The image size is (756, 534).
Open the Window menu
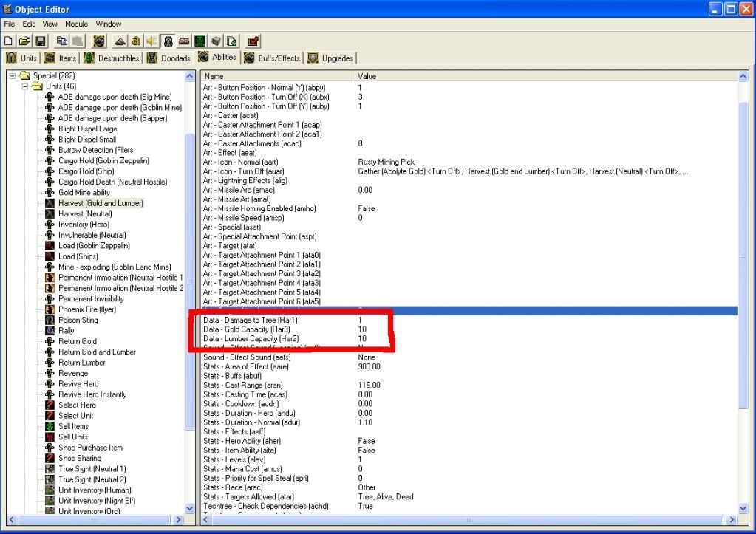[109, 24]
